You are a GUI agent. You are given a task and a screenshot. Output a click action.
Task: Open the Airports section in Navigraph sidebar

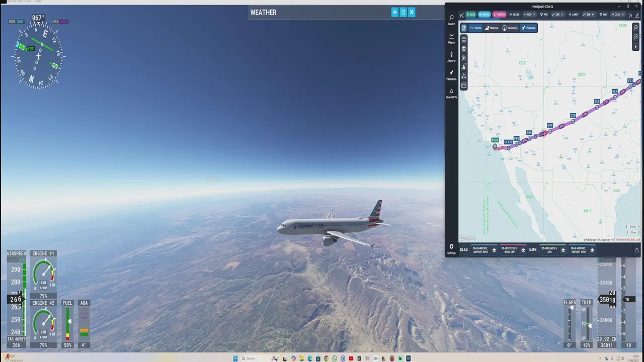point(451,56)
